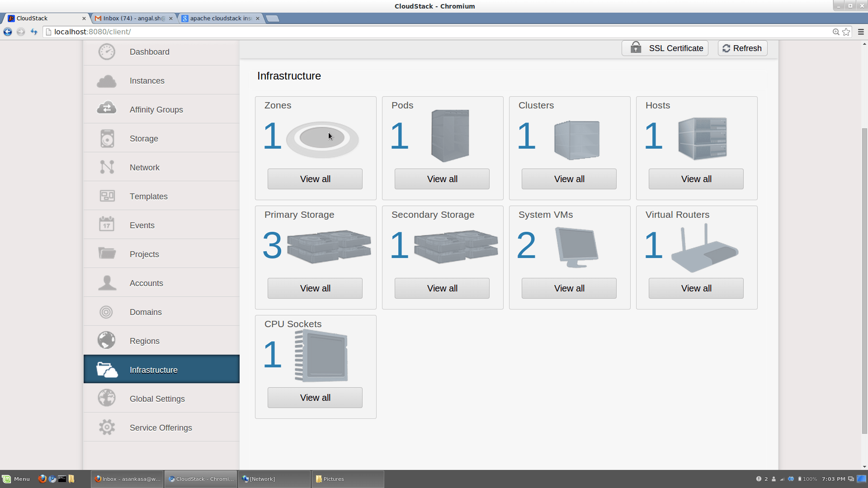
Task: Open Global Settings in sidebar
Action: point(161,399)
